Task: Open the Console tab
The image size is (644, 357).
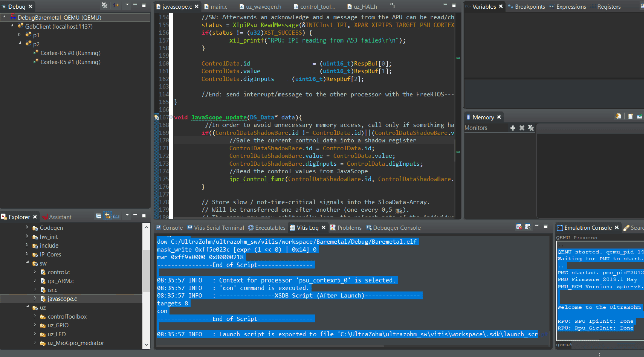Action: [x=169, y=228]
